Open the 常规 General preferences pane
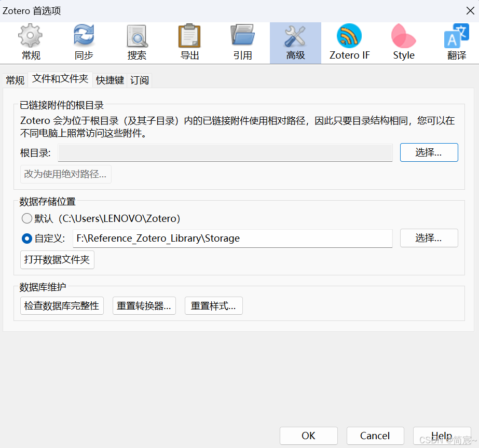479x448 pixels. click(x=31, y=43)
